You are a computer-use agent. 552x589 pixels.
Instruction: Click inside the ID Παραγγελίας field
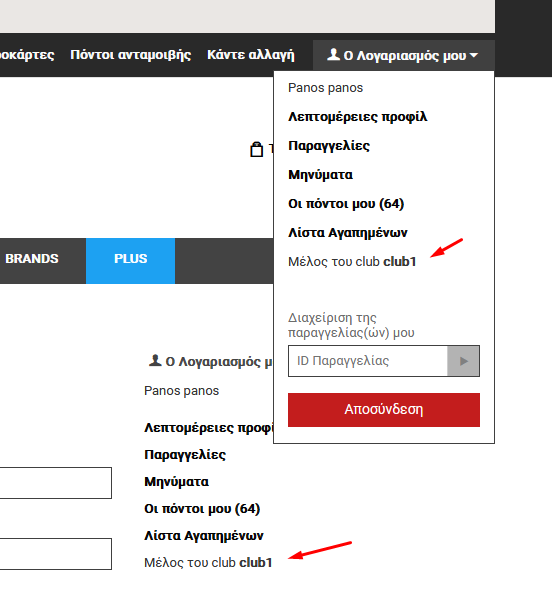tap(368, 361)
